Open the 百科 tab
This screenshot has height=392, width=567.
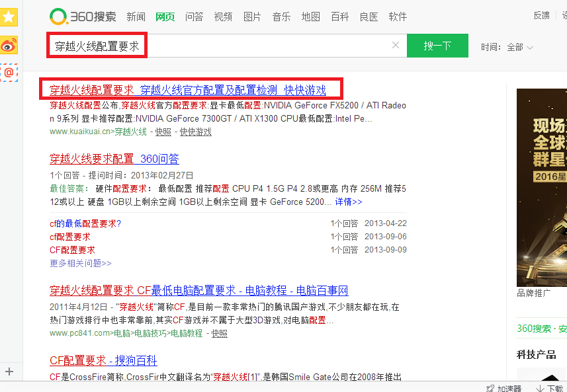[x=340, y=17]
